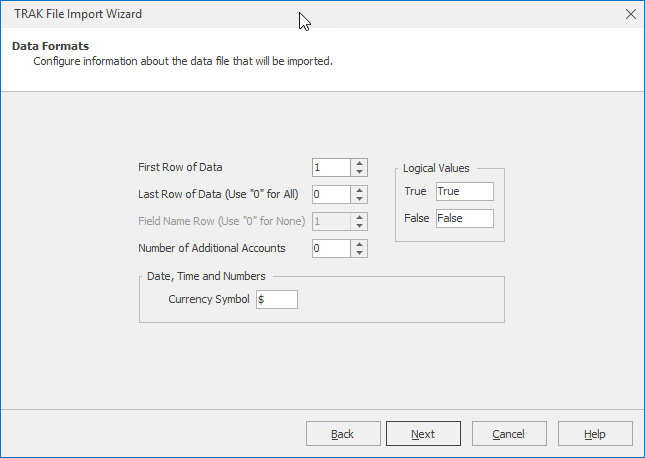
Task: Click the Currency Symbol text box
Action: tap(277, 299)
